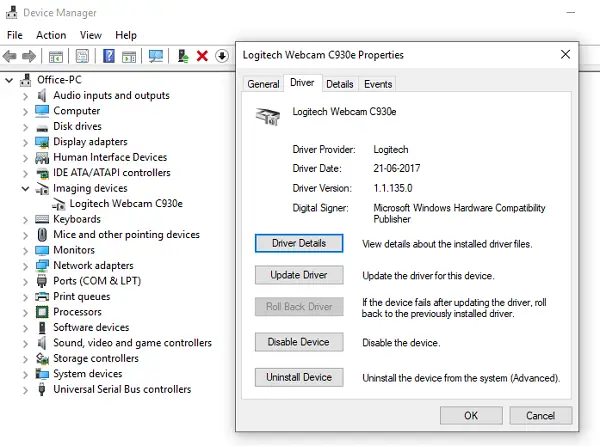The image size is (600, 446).
Task: Open the File menu
Action: 15,35
